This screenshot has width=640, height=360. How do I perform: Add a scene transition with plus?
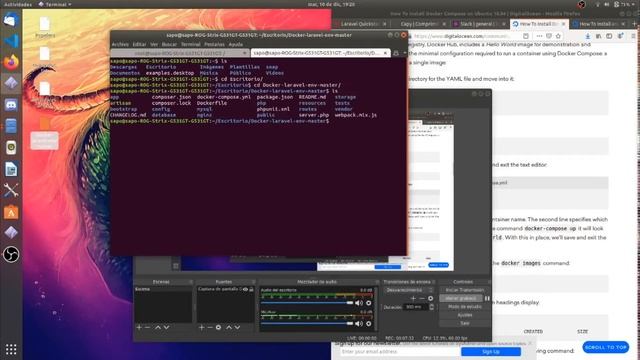413,298
